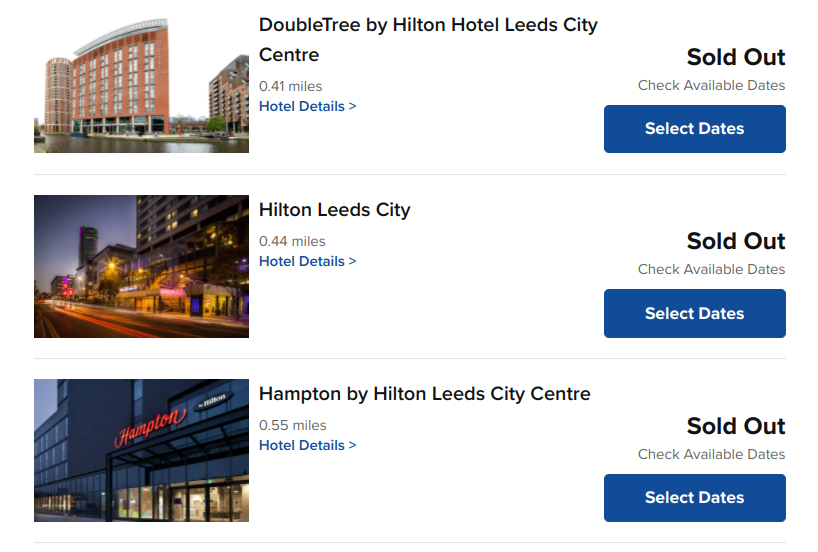The width and height of the screenshot is (818, 552).
Task: Click the Sold Out label for Hampton by Hilton
Action: click(x=736, y=426)
